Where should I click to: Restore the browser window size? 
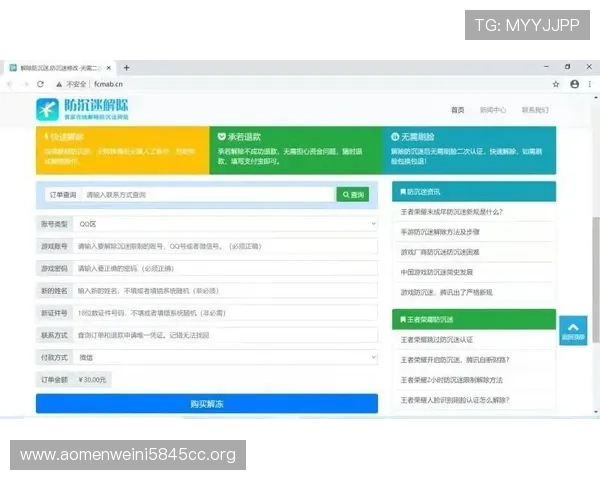pyautogui.click(x=567, y=67)
